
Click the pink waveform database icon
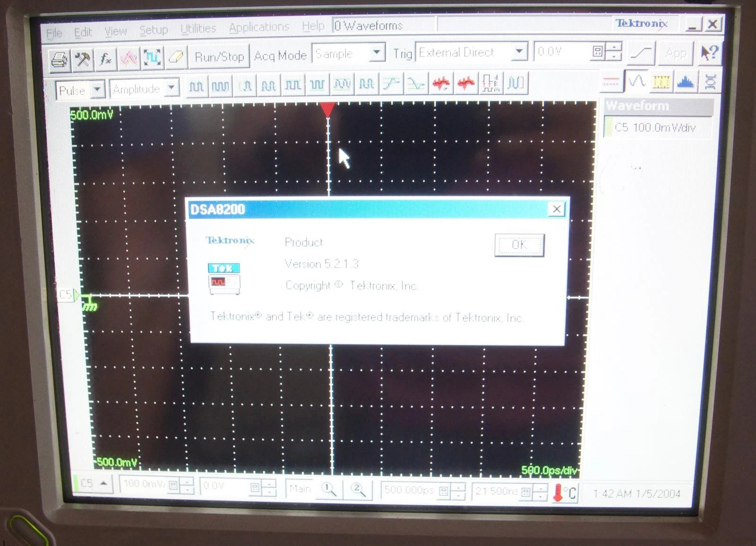pos(129,58)
